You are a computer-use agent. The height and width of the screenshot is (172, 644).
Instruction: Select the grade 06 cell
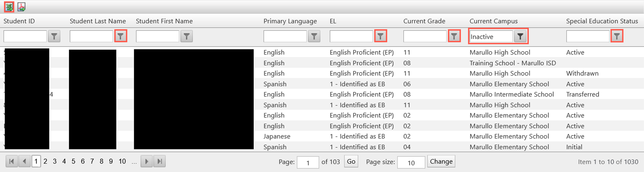[x=407, y=84]
